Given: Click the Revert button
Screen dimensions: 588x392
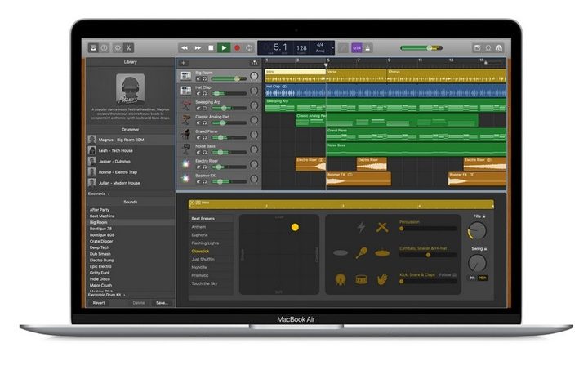Looking at the screenshot, I should [x=99, y=303].
